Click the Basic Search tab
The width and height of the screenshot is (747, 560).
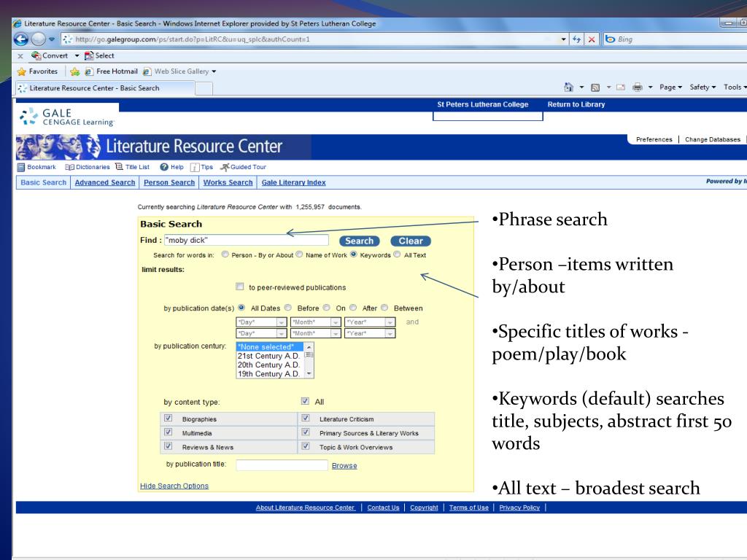43,182
